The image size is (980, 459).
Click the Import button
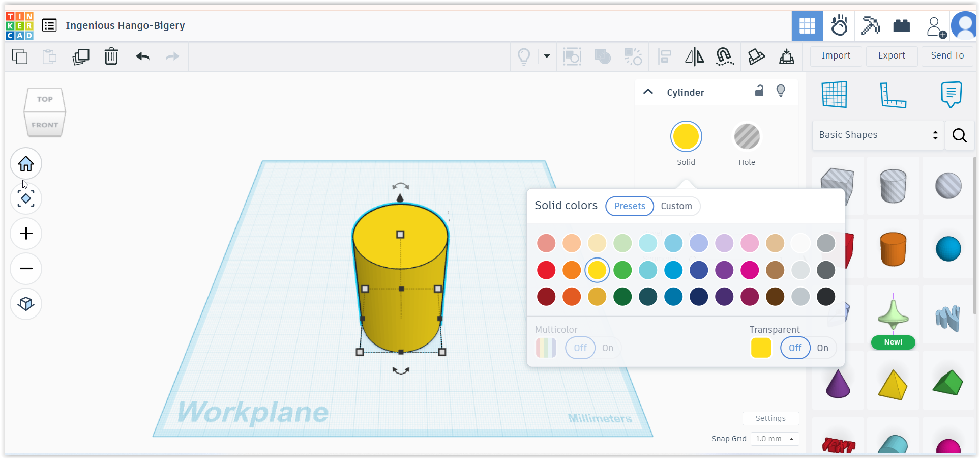pyautogui.click(x=836, y=55)
